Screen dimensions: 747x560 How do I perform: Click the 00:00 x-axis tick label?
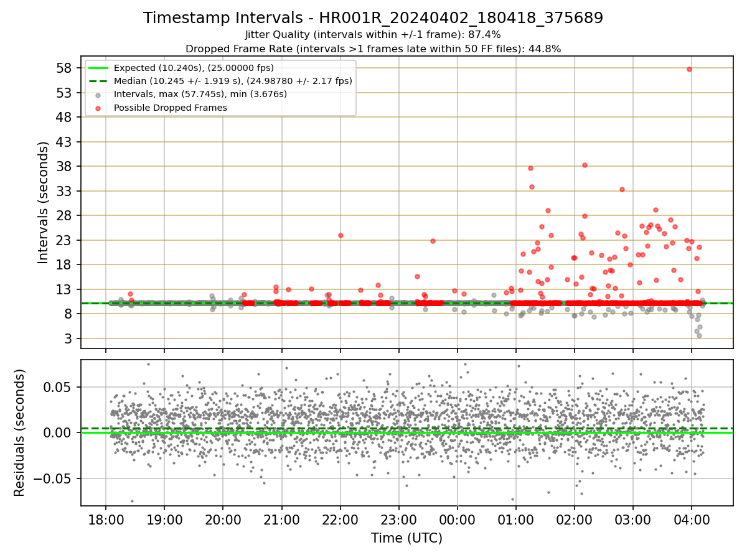coord(458,519)
